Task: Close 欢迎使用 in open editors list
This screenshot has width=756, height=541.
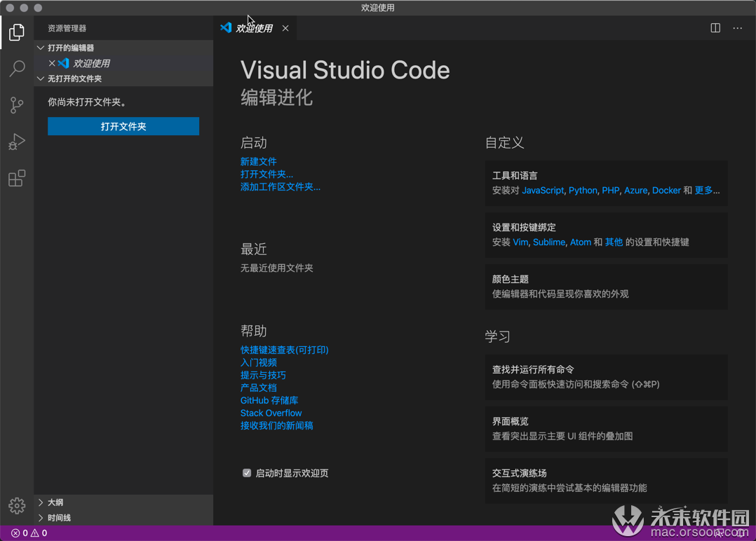Action: [52, 63]
